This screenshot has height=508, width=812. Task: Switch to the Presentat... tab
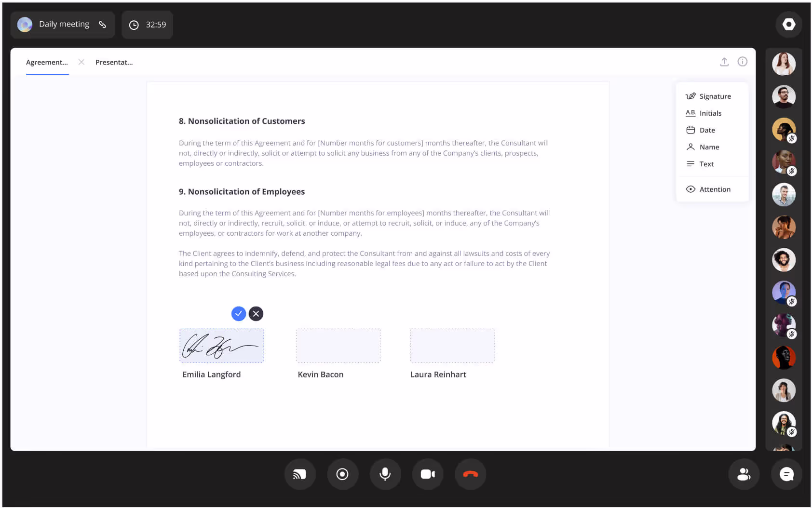point(114,62)
